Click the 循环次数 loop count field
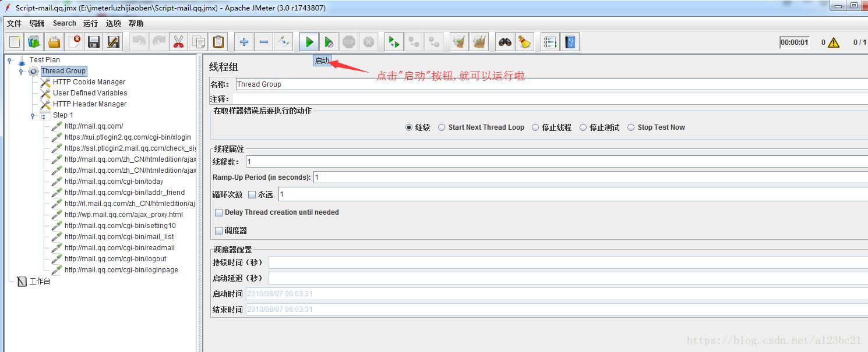The image size is (868, 352). 573,194
